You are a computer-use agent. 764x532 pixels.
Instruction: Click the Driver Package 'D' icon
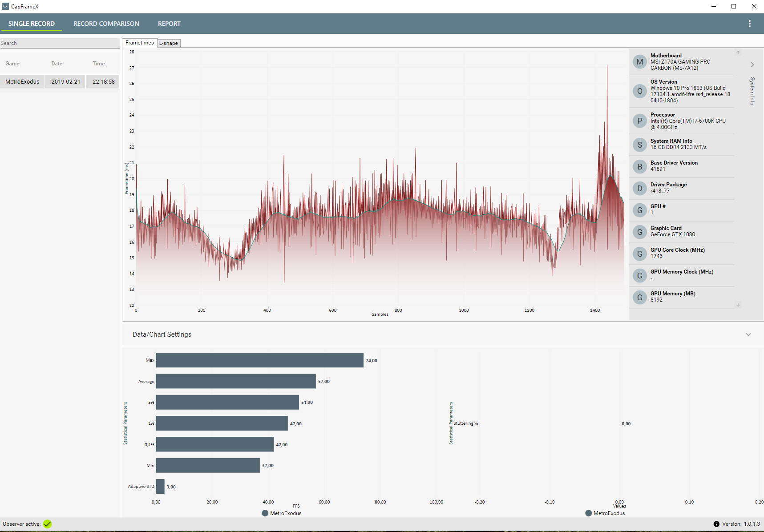point(640,188)
